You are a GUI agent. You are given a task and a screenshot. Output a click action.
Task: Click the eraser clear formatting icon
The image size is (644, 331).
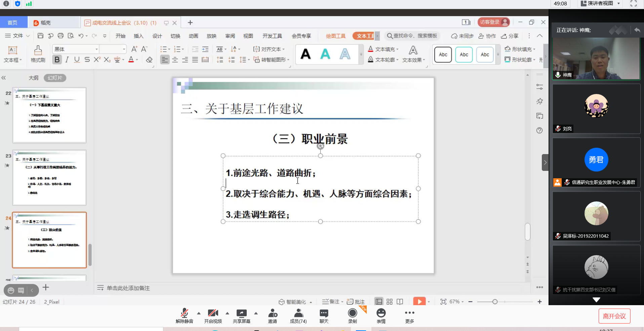149,60
